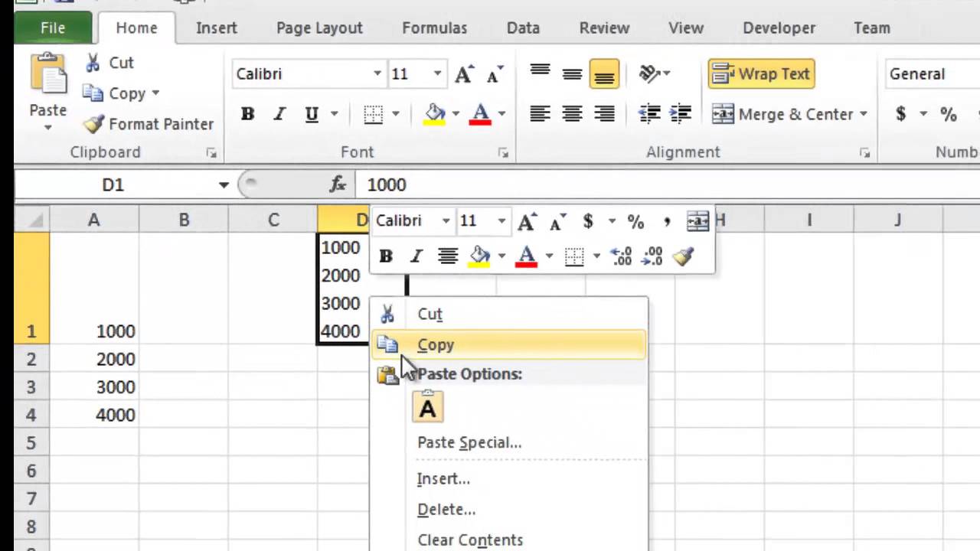Choose Copy from the context menu
Image resolution: width=980 pixels, height=551 pixels.
509,344
